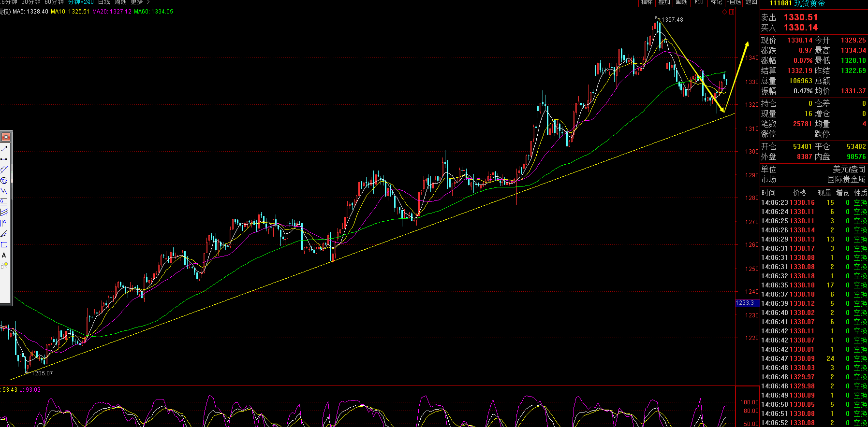Select the circle drawing tool
Viewport: 868px width, 427px height.
coord(4,181)
